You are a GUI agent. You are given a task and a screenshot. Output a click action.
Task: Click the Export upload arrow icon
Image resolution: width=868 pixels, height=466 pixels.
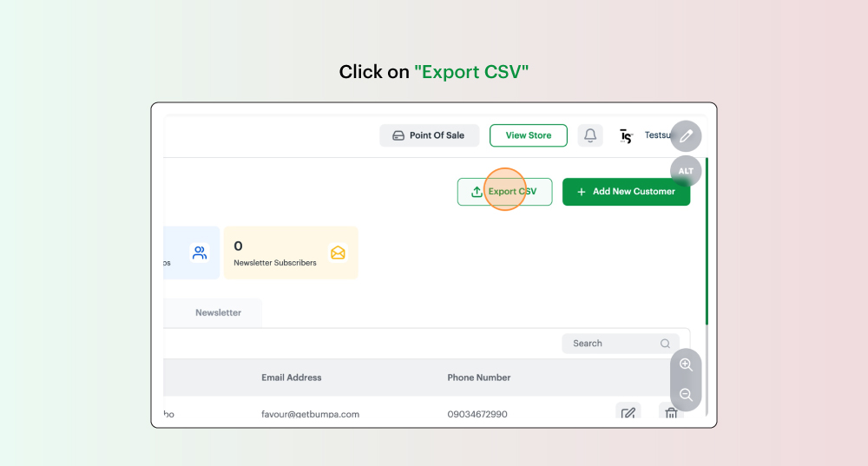[x=477, y=192]
